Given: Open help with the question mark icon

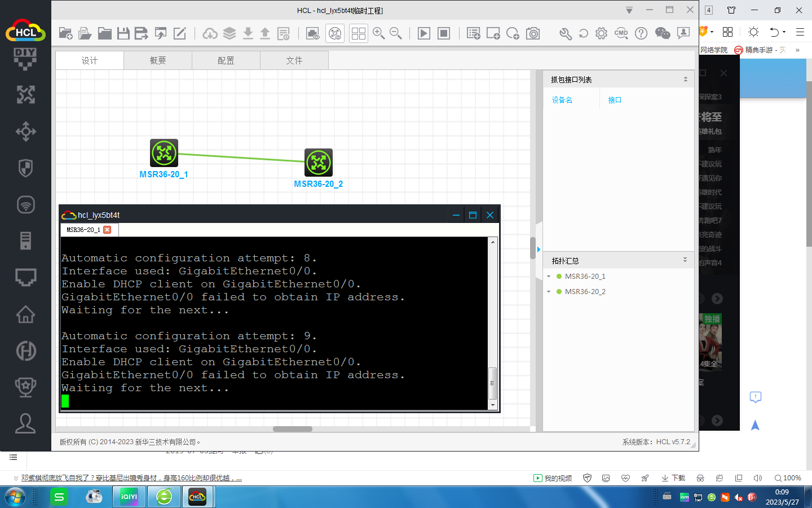Looking at the screenshot, I should point(641,33).
